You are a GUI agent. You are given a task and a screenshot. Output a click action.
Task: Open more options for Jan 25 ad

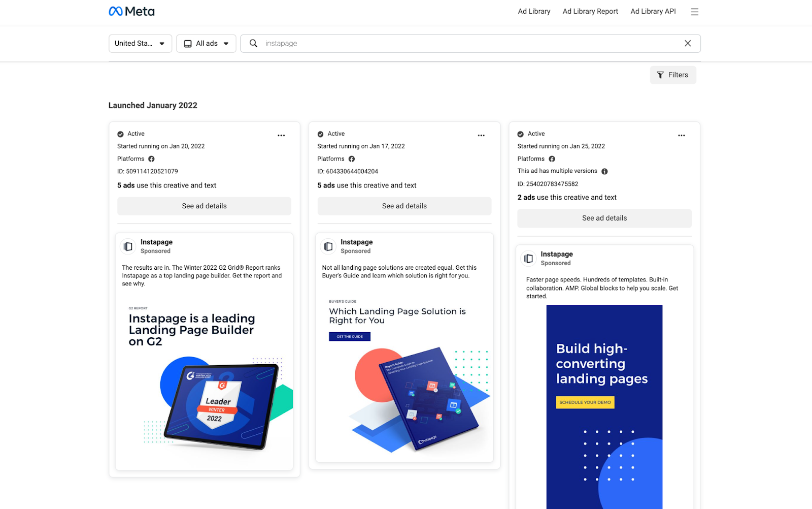681,135
